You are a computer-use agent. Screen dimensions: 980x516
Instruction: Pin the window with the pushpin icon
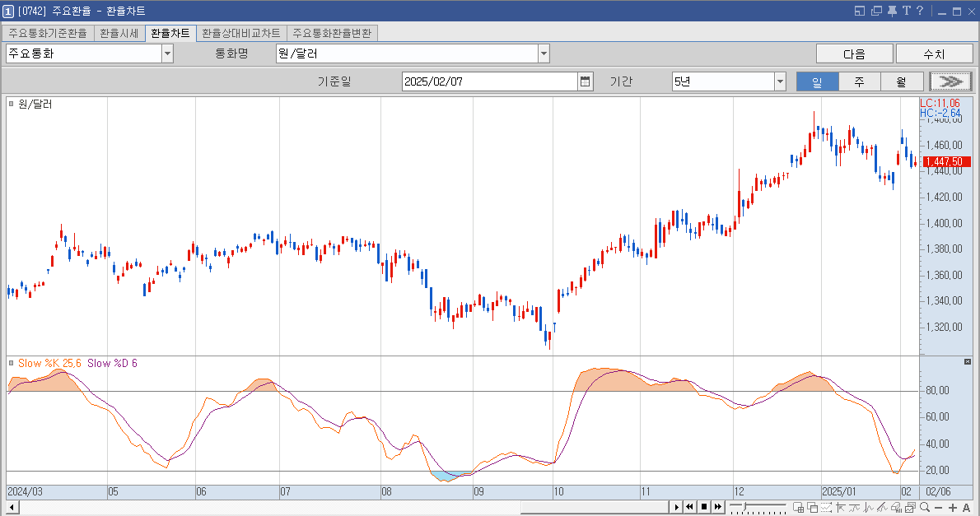click(892, 11)
